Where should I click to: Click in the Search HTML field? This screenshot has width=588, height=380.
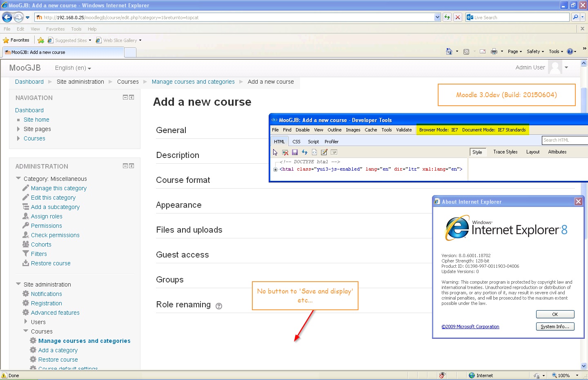tap(565, 140)
